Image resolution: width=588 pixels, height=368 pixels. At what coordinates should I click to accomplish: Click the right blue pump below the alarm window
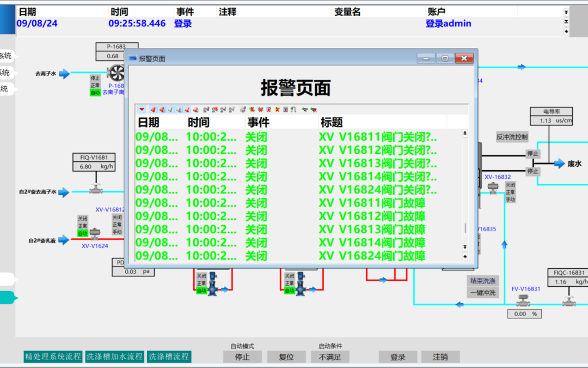(301, 283)
